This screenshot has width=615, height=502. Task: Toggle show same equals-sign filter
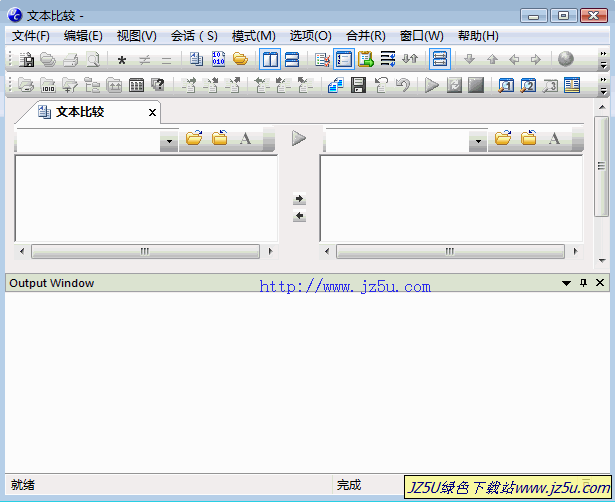166,60
